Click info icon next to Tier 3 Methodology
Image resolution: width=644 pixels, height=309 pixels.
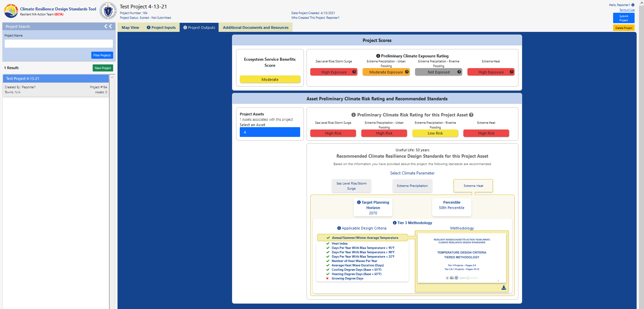pyautogui.click(x=395, y=223)
